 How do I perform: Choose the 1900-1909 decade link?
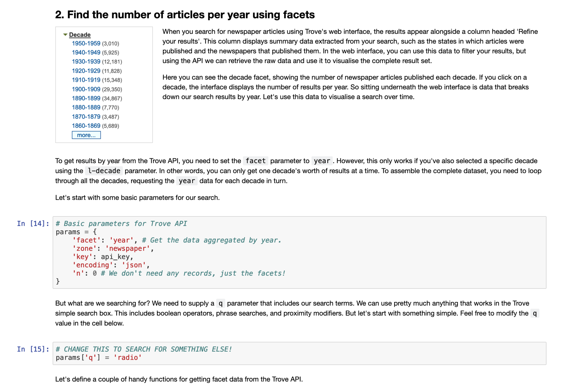click(x=86, y=89)
